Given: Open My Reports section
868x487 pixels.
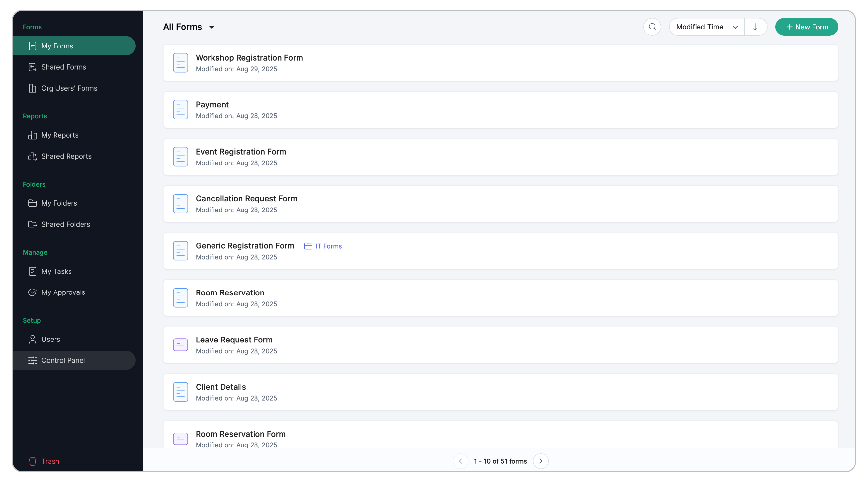Looking at the screenshot, I should (x=60, y=135).
